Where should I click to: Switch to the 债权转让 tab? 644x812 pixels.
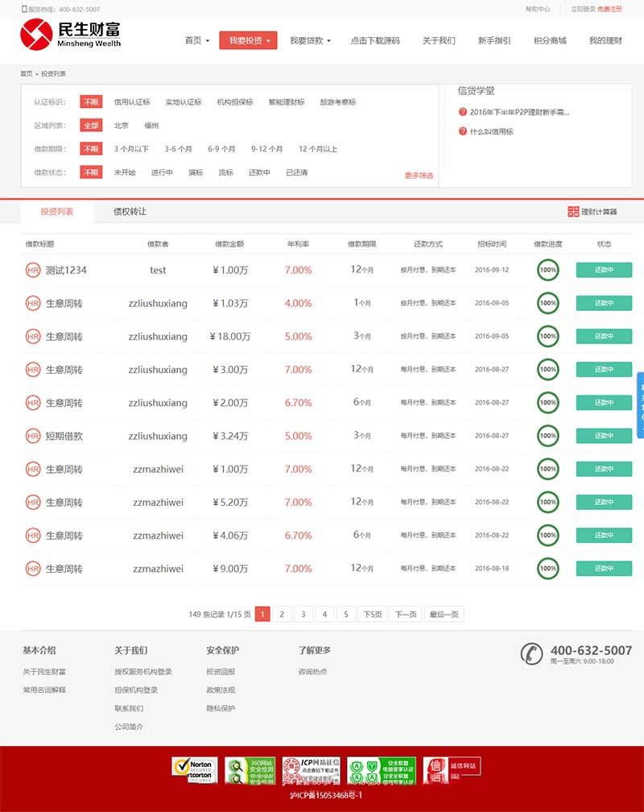coord(130,212)
